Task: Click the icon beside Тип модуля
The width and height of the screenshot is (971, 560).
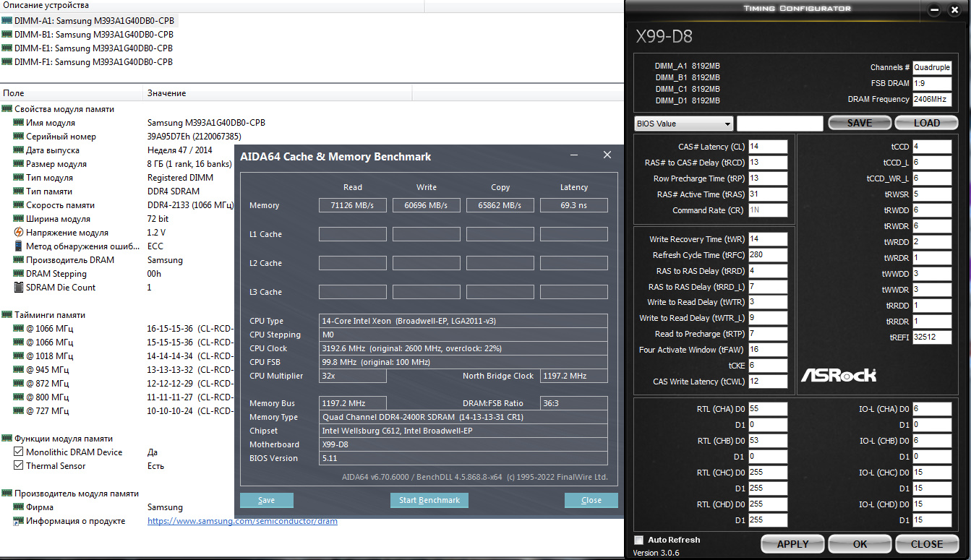Action: [x=19, y=178]
